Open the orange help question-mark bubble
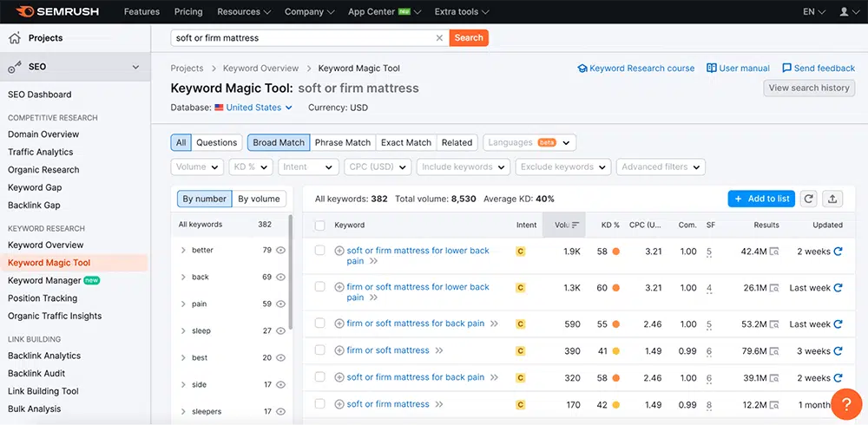This screenshot has width=868, height=425. coord(846,404)
